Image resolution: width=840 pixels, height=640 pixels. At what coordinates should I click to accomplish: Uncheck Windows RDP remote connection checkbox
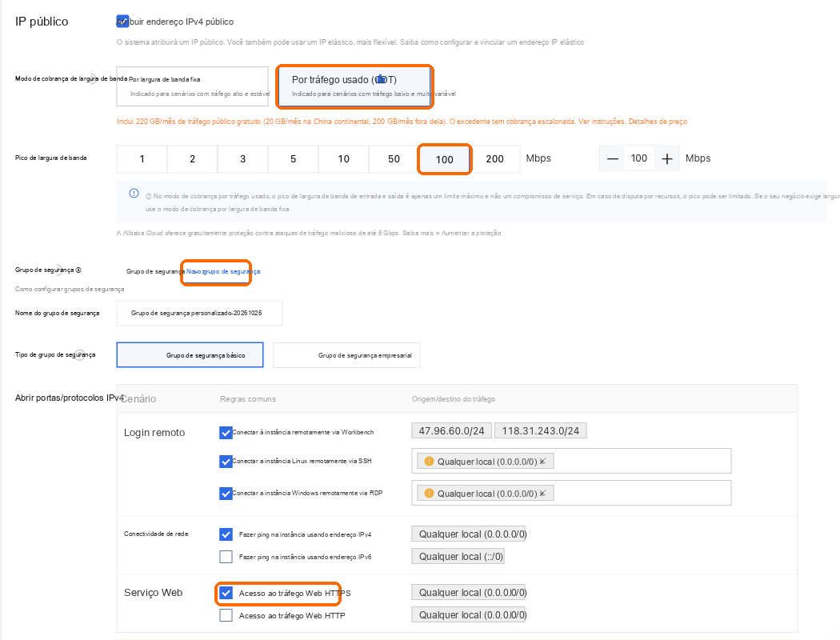pyautogui.click(x=226, y=494)
